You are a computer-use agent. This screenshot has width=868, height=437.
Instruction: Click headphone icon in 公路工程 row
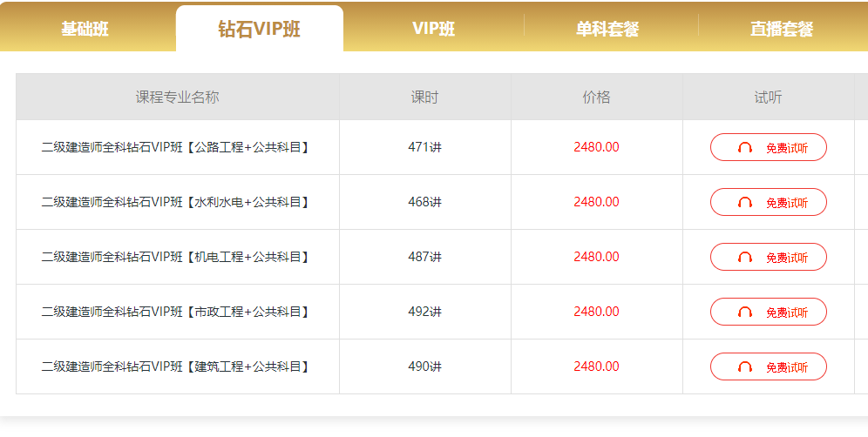(745, 148)
